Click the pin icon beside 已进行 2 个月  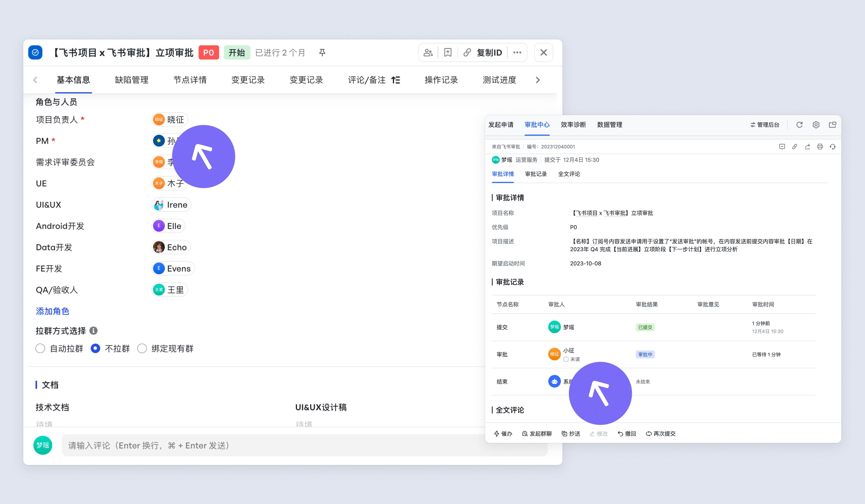pyautogui.click(x=322, y=52)
